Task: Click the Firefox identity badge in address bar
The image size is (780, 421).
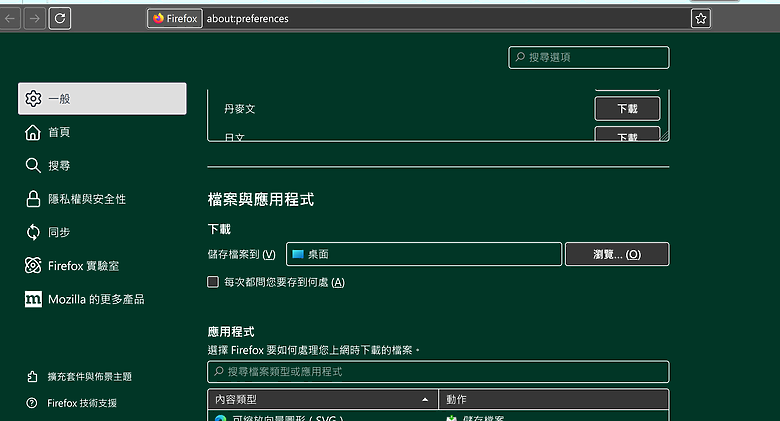Action: [175, 18]
